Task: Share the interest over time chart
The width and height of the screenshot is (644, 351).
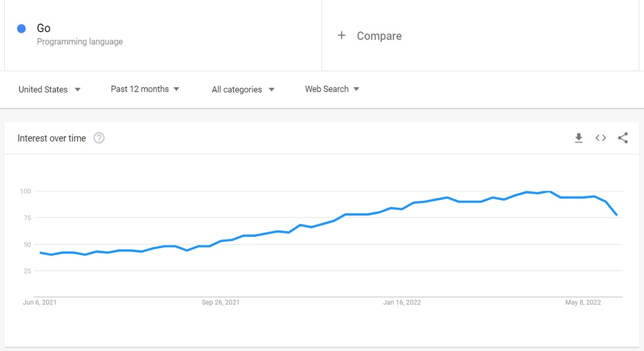Action: click(623, 138)
